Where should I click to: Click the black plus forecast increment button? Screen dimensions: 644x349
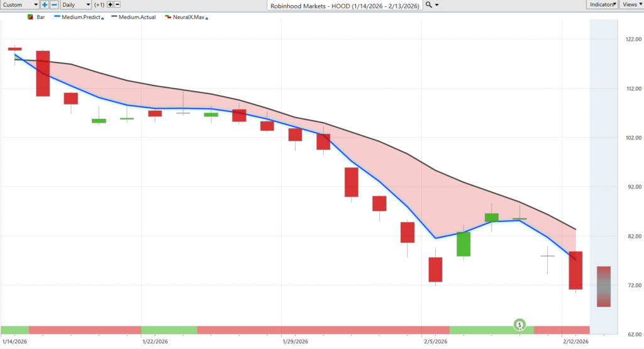(110, 4)
